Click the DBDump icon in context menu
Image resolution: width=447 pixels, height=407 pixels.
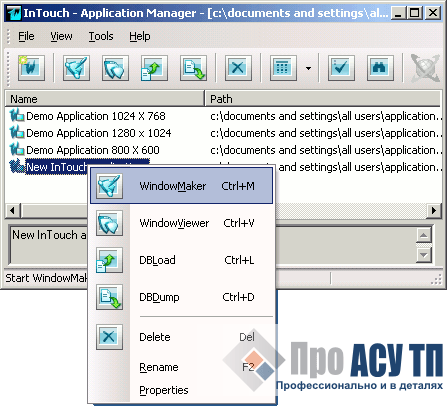click(109, 297)
